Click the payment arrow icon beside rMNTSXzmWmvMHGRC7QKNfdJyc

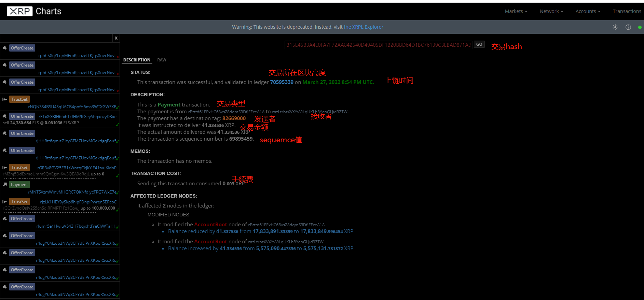tap(5, 184)
